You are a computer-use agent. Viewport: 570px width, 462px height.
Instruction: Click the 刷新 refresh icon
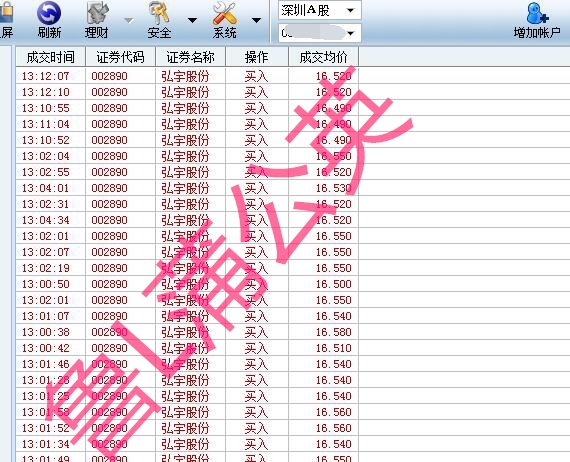pyautogui.click(x=49, y=13)
